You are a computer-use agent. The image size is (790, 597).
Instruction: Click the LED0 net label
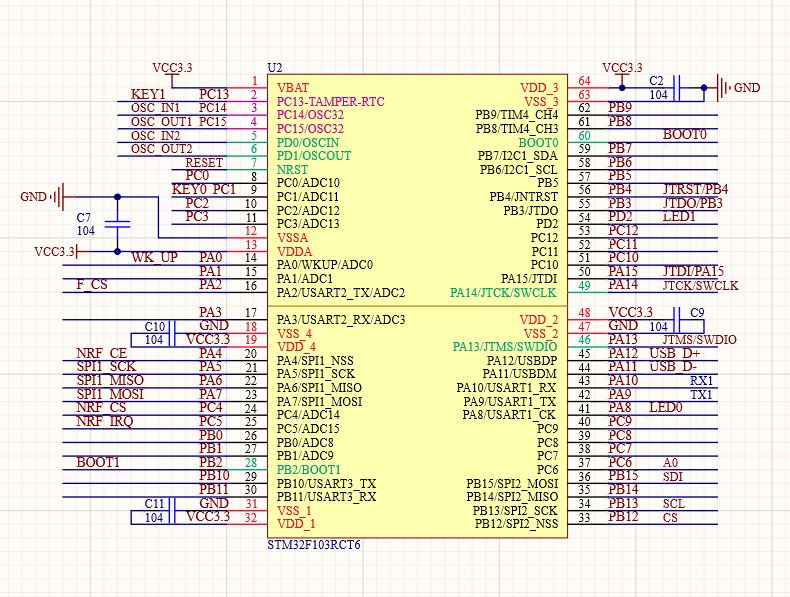pyautogui.click(x=666, y=408)
